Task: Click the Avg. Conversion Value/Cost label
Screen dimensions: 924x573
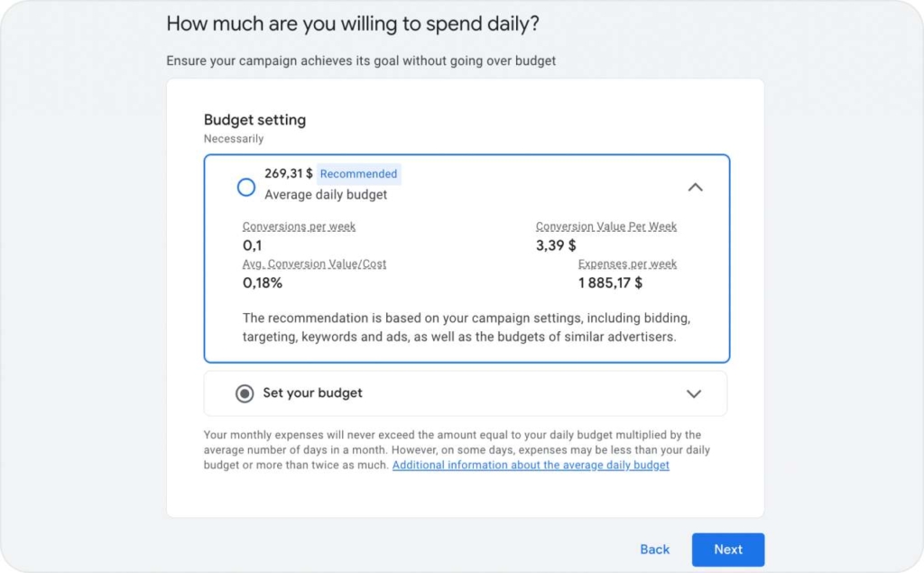Action: 315,263
